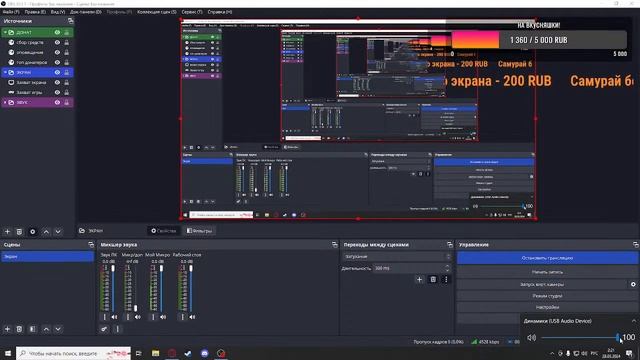The width and height of the screenshot is (640, 360).
Task: Add a scene transition with the plus icon
Action: tap(419, 280)
